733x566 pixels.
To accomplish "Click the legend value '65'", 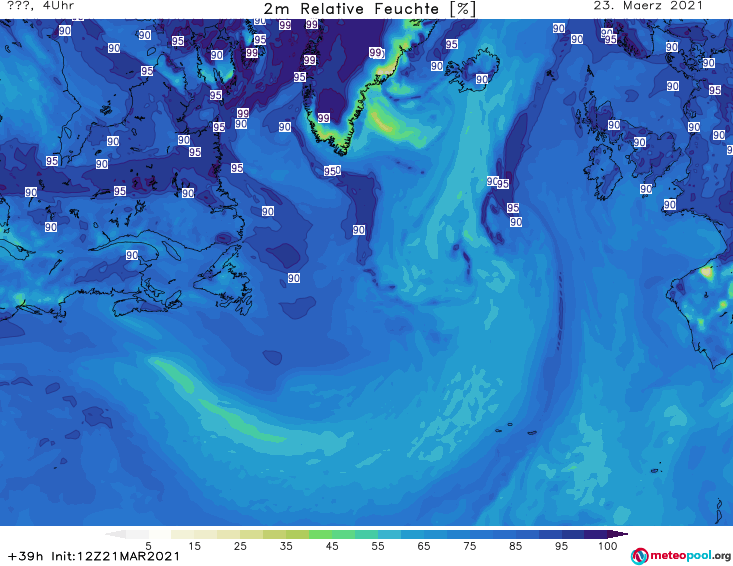I will coord(424,546).
